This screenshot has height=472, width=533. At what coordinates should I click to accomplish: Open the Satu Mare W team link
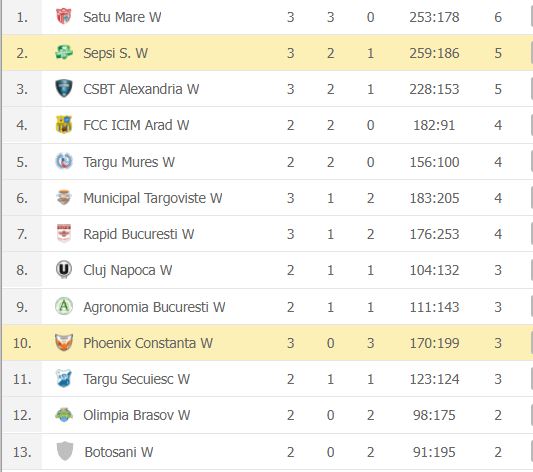(x=122, y=17)
